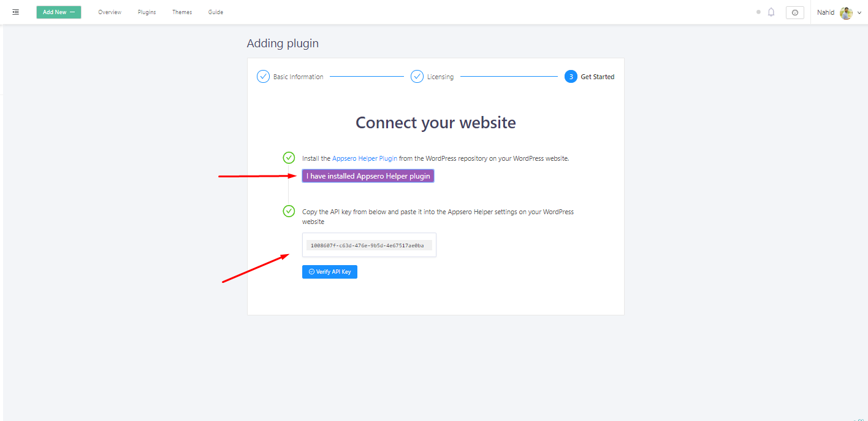
Task: Open notifications via the bell icon
Action: click(771, 12)
